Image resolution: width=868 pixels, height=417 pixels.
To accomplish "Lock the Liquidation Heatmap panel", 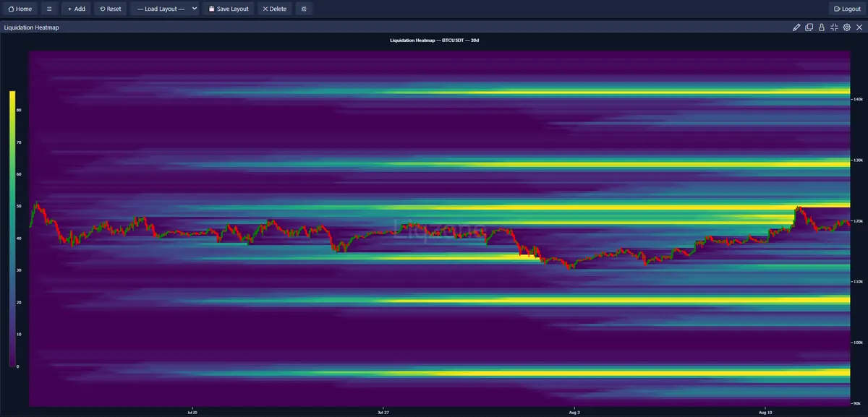I will point(821,27).
